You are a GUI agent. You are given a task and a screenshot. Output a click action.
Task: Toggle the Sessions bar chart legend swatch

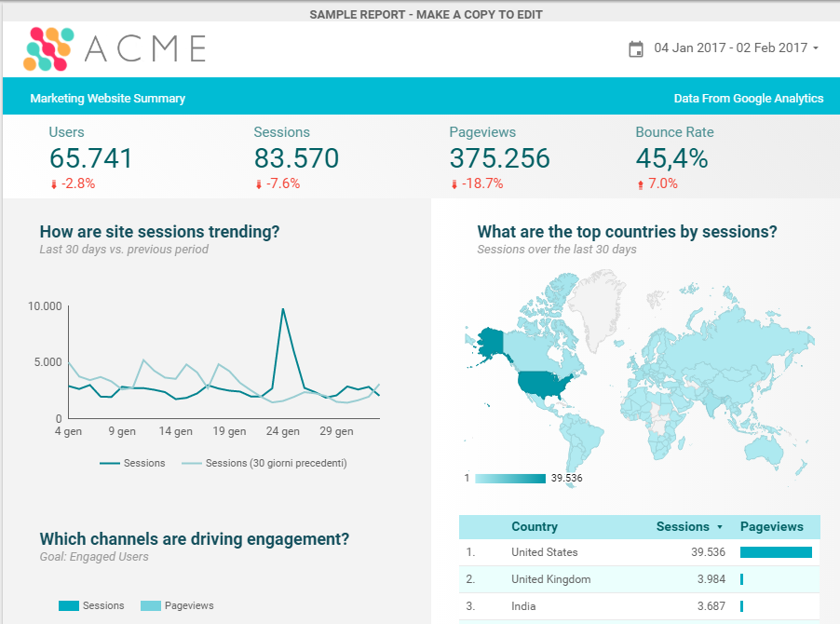coord(69,605)
